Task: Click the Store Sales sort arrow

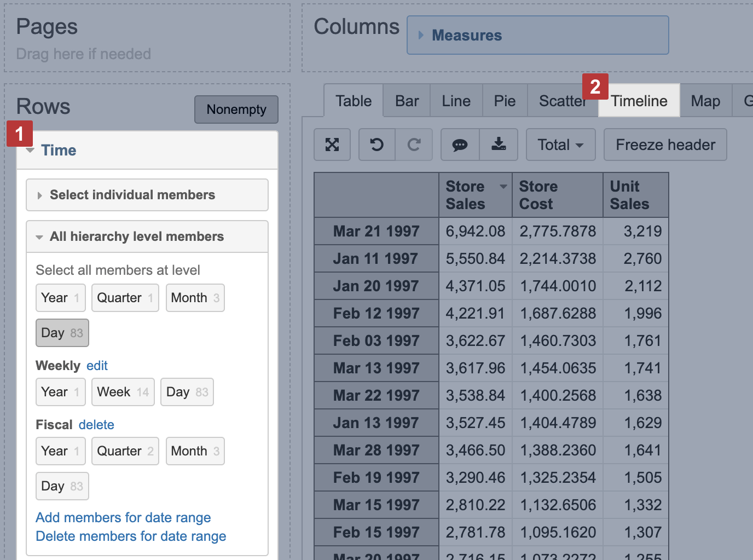Action: pos(503,187)
